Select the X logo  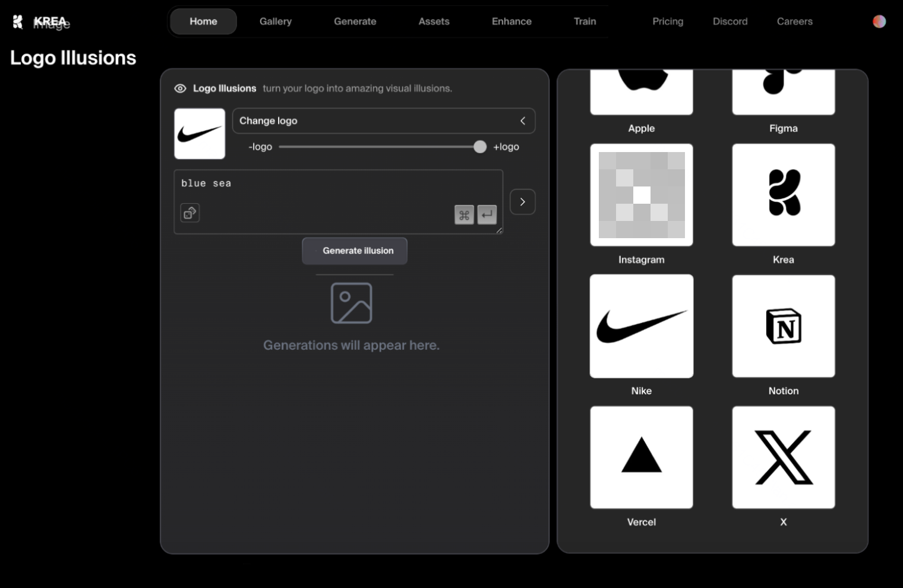click(784, 457)
